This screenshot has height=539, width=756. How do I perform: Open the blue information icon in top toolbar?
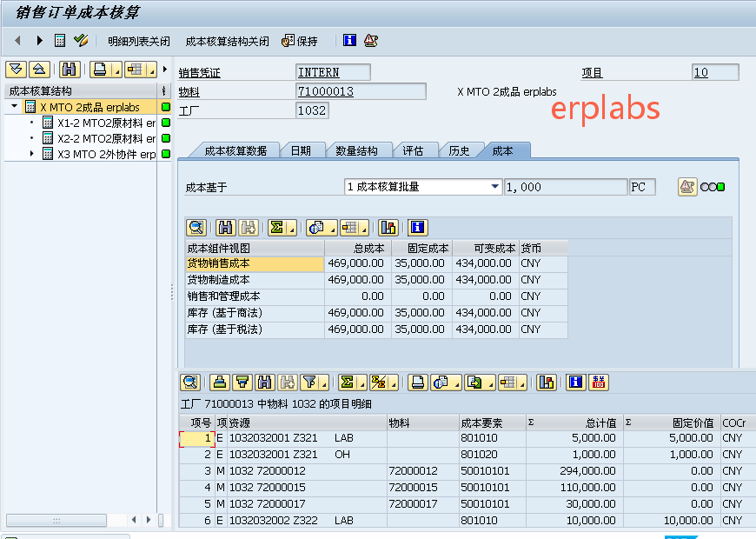click(x=349, y=41)
